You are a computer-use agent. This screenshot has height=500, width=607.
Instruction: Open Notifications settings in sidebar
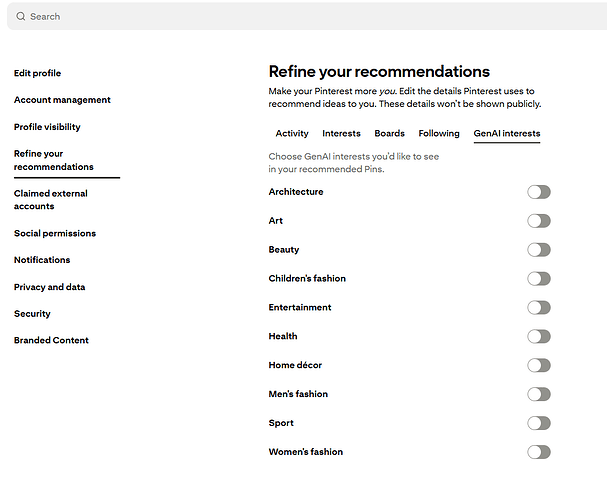(42, 260)
